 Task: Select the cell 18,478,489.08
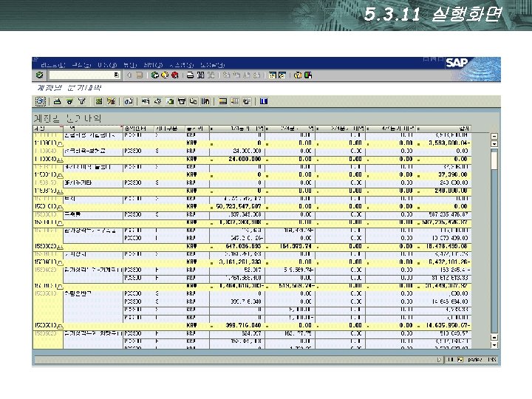443,246
